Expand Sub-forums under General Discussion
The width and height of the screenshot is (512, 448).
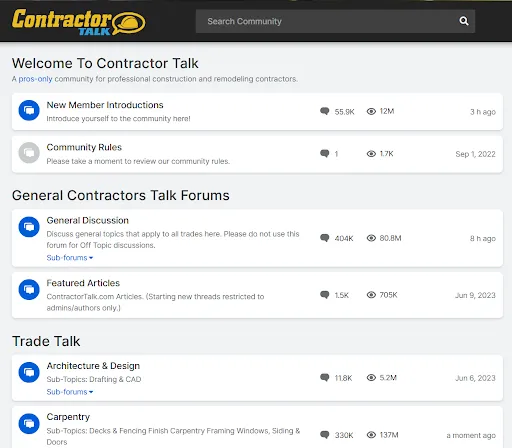pyautogui.click(x=70, y=258)
